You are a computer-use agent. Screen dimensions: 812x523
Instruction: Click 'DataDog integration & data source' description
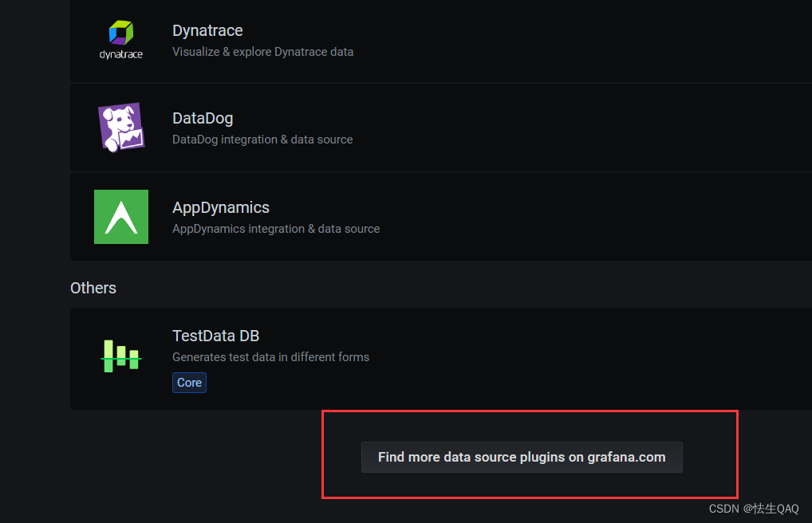(262, 140)
